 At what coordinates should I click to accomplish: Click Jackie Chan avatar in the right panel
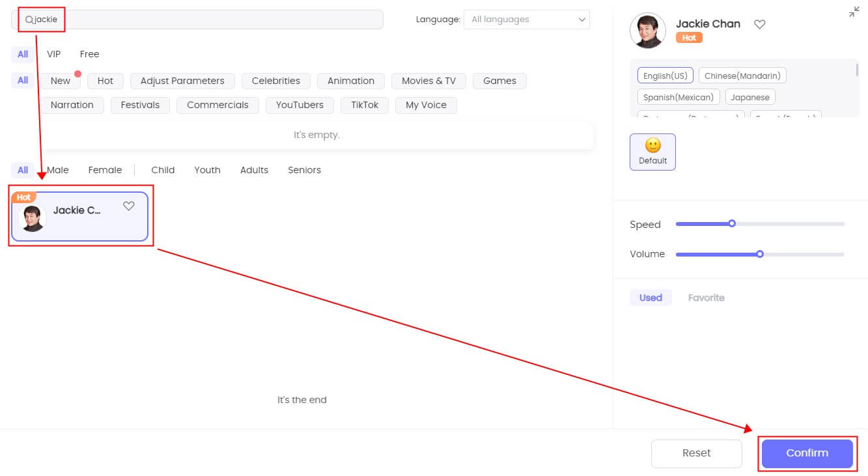click(648, 31)
